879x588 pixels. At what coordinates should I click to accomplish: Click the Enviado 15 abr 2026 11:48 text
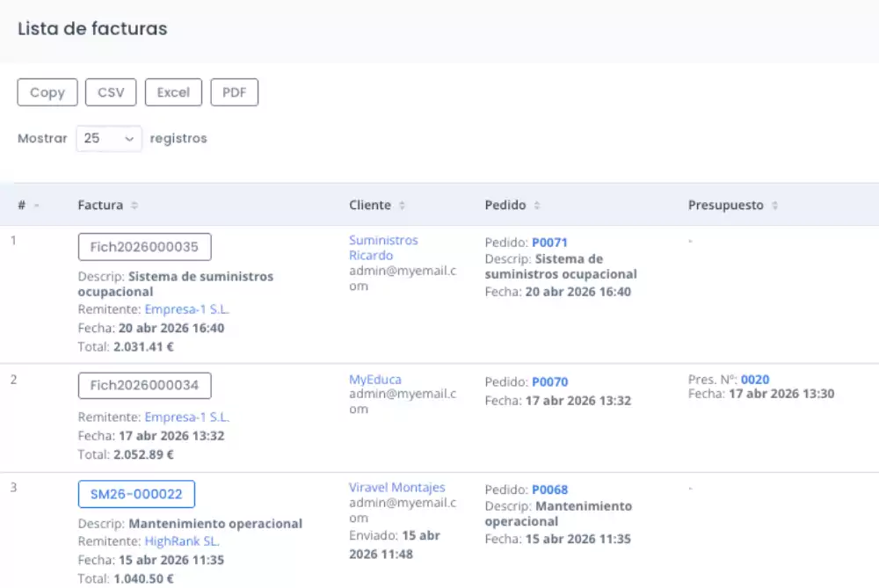pyautogui.click(x=395, y=545)
